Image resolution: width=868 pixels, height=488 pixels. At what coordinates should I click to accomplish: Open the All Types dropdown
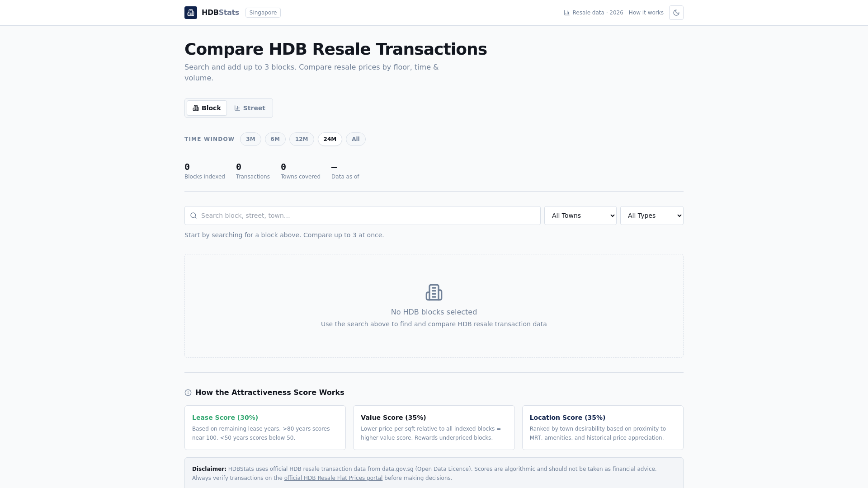click(x=652, y=216)
